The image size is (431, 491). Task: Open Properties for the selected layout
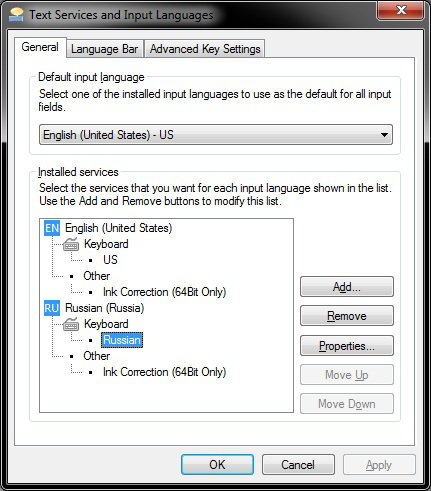pyautogui.click(x=347, y=346)
